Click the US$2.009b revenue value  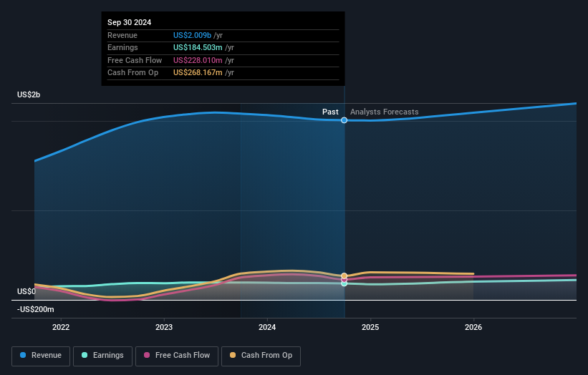[193, 35]
